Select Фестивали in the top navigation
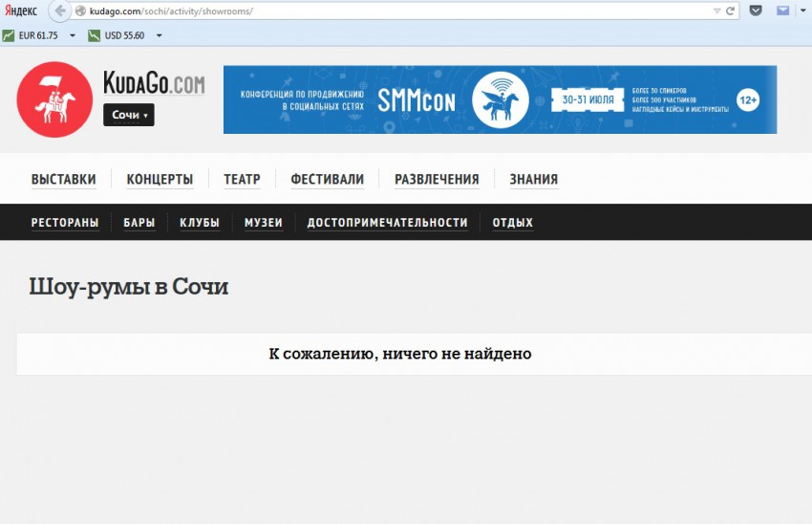The height and width of the screenshot is (524, 812). 327,179
